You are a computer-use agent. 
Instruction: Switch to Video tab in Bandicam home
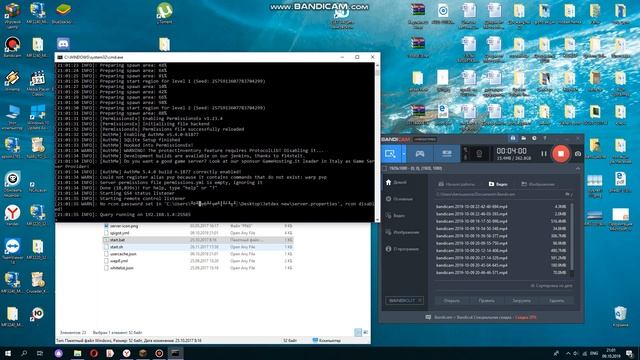498,184
